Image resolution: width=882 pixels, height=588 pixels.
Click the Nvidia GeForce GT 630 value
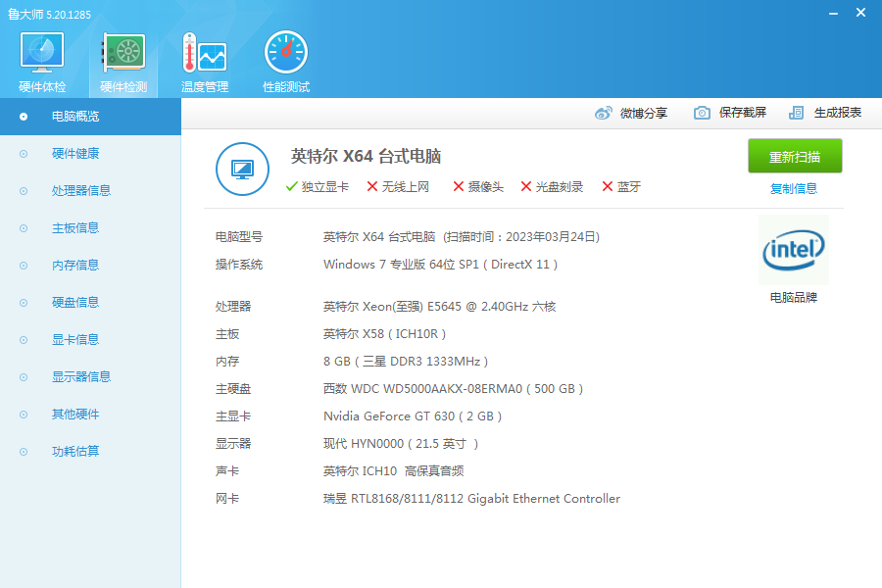pyautogui.click(x=413, y=416)
